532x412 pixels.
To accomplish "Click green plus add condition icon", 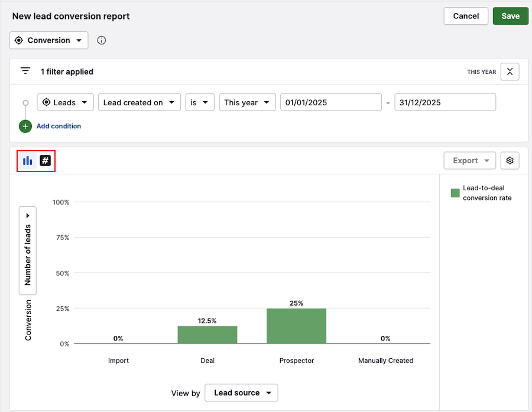I will pyautogui.click(x=25, y=126).
